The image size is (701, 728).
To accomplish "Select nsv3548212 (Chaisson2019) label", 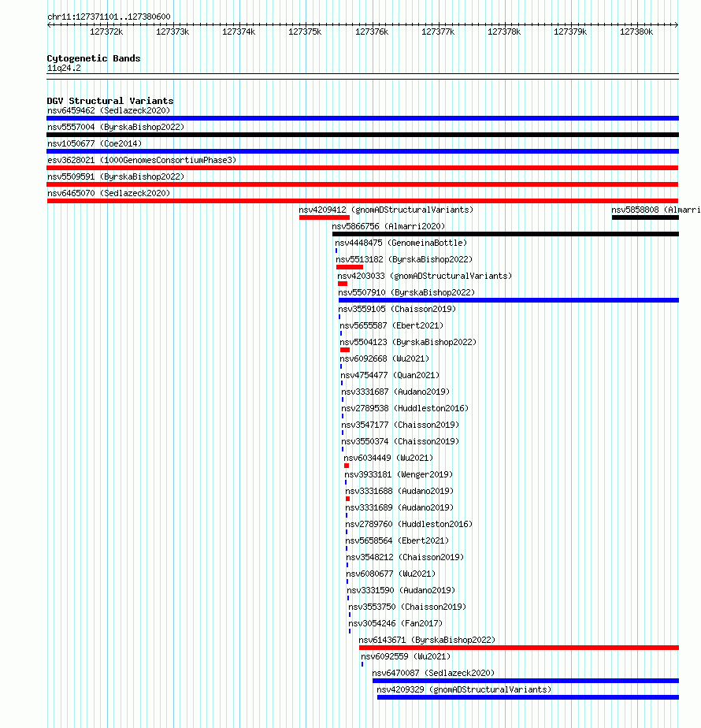I will 405,557.
